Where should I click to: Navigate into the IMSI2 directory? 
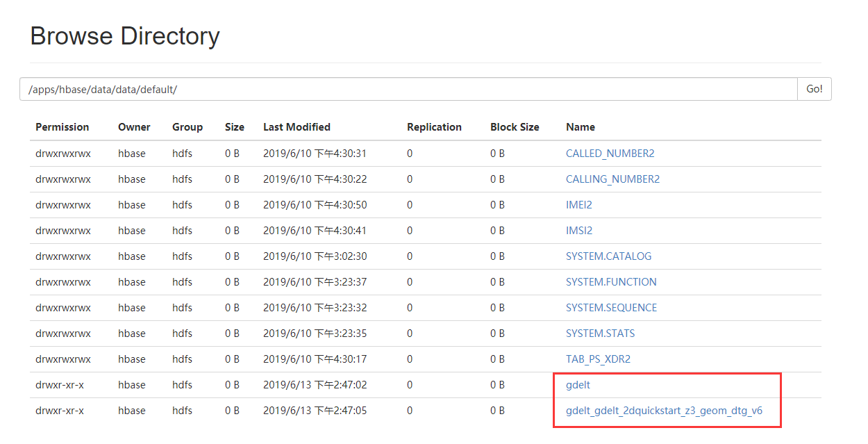[578, 231]
